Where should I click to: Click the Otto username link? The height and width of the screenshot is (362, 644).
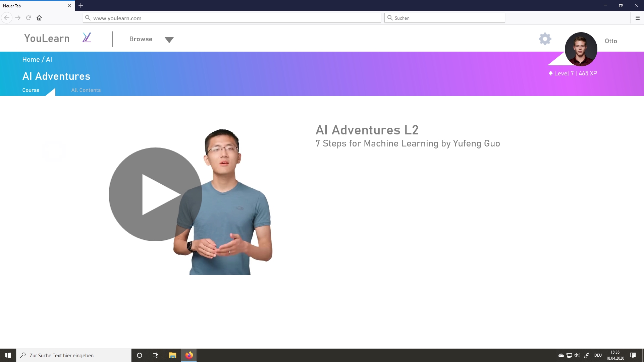tap(610, 41)
